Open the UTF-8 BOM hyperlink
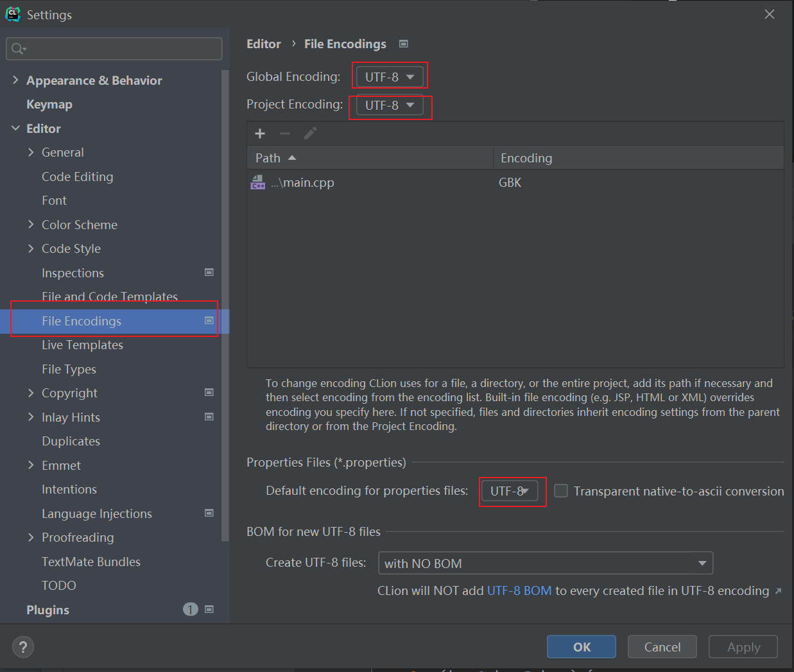The image size is (794, 672). point(519,590)
